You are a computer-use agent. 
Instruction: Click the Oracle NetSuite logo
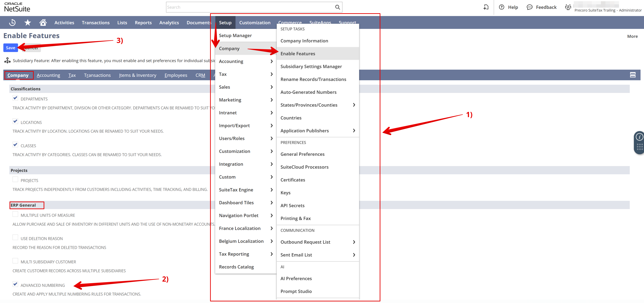(x=17, y=7)
